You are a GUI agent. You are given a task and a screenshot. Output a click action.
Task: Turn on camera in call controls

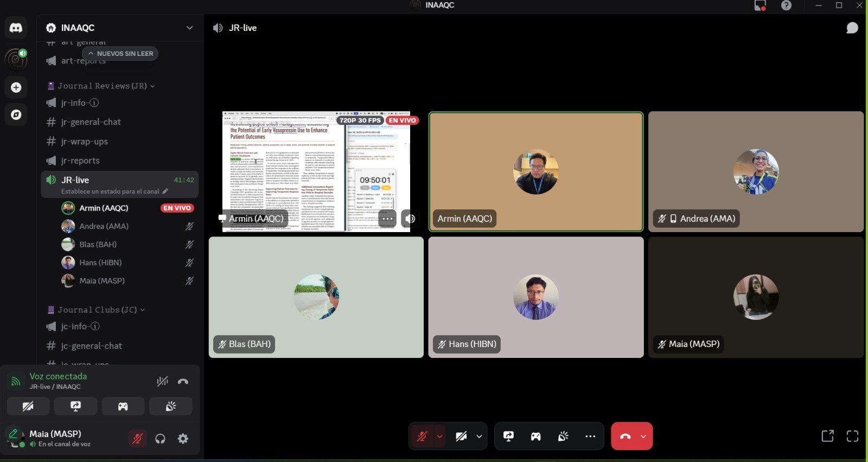[x=461, y=436]
